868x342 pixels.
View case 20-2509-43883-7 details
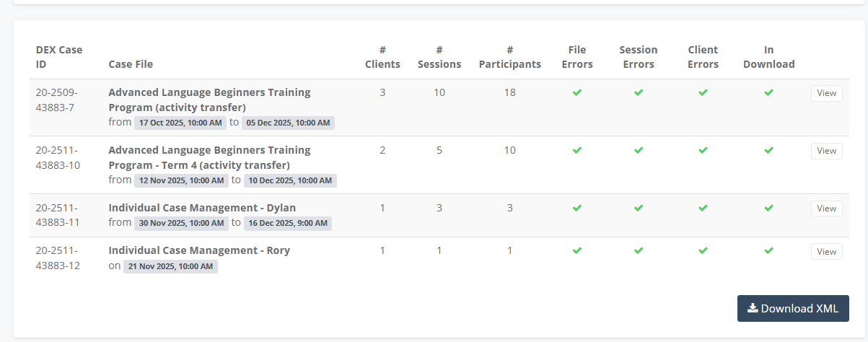[826, 93]
